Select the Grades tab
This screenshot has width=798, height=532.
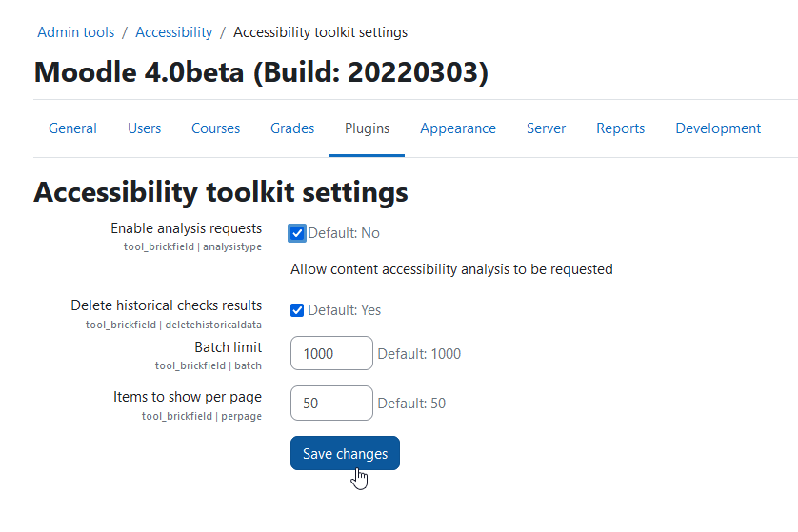click(292, 128)
